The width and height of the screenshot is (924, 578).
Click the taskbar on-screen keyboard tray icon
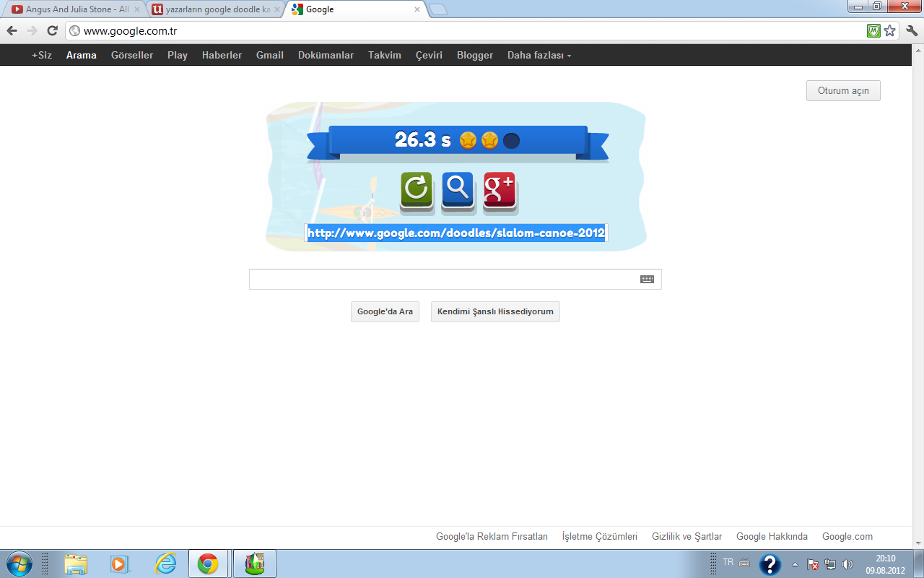pos(744,562)
